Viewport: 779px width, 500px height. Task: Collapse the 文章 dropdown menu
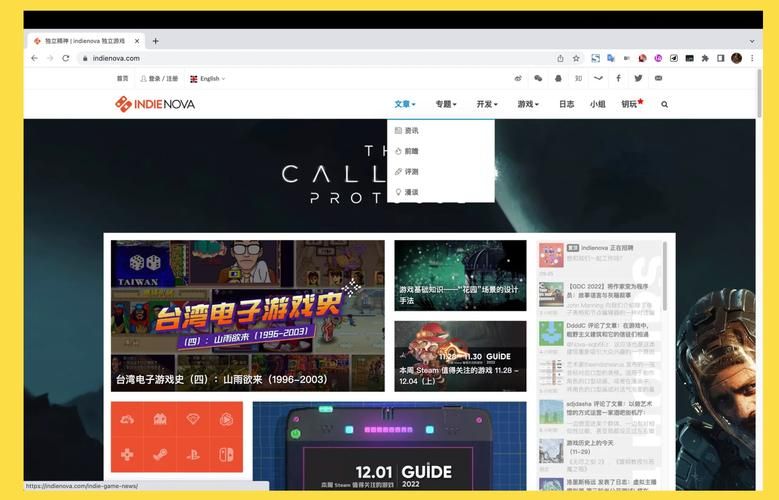point(405,104)
